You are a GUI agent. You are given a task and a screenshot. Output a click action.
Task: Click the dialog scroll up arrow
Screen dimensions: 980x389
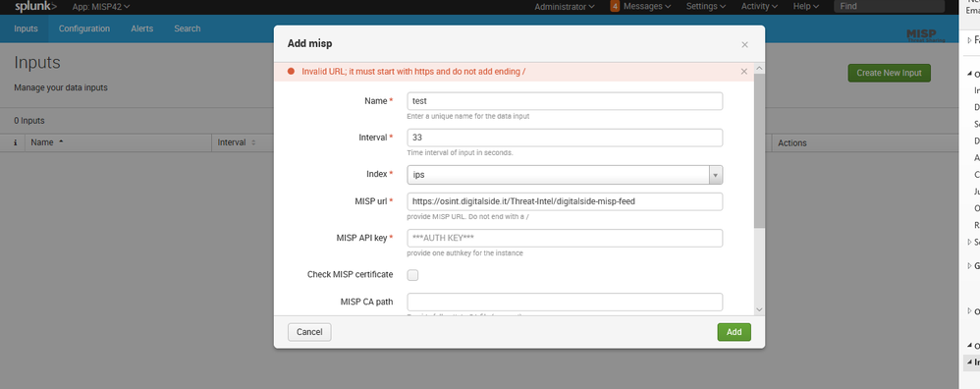(x=759, y=68)
